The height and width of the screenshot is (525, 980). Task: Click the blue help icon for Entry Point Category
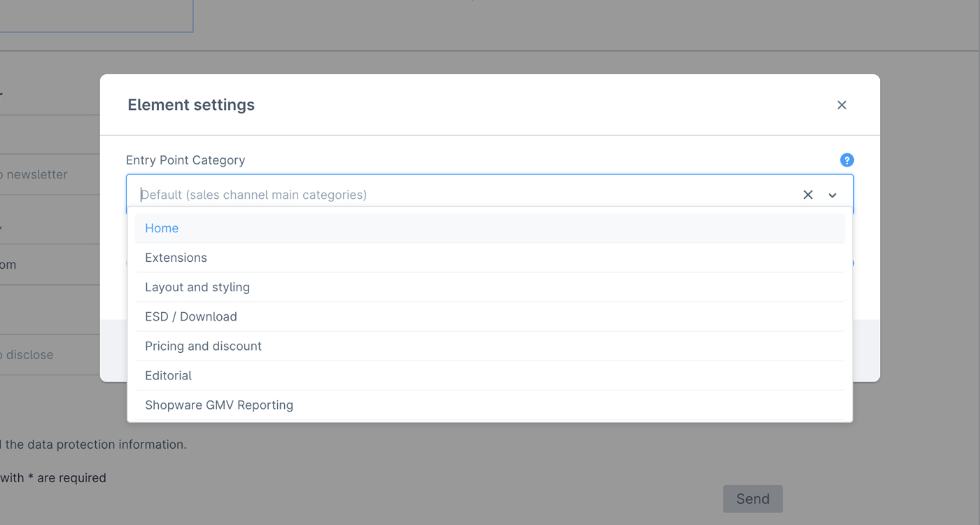pyautogui.click(x=846, y=160)
